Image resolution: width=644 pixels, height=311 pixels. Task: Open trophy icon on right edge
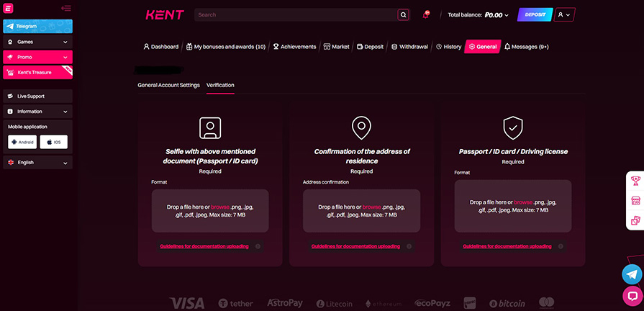point(635,181)
